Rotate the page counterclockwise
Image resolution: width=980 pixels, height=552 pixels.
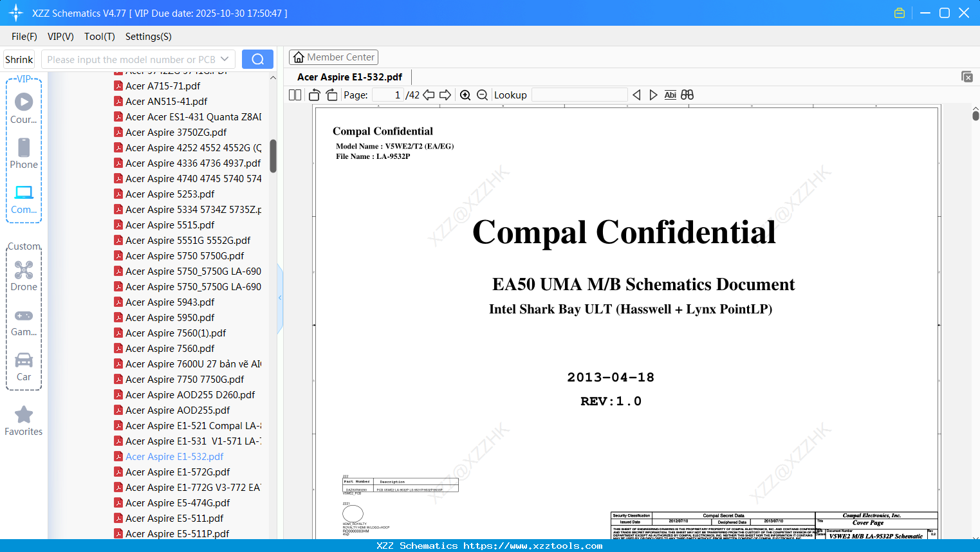(x=314, y=95)
